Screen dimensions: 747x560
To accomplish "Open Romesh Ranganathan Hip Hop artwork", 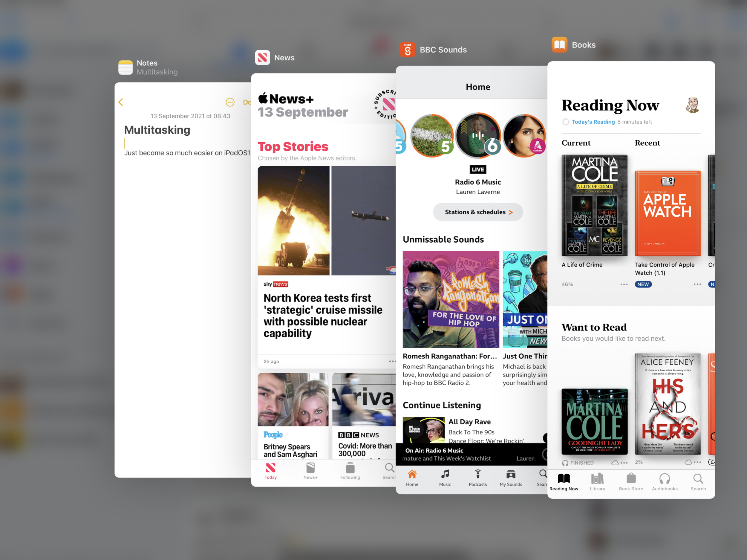I will coord(451,299).
